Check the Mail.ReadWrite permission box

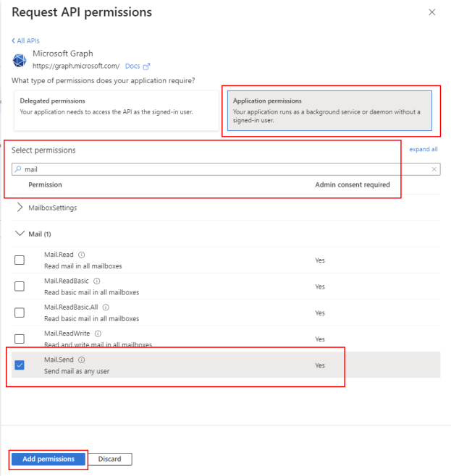coord(20,339)
